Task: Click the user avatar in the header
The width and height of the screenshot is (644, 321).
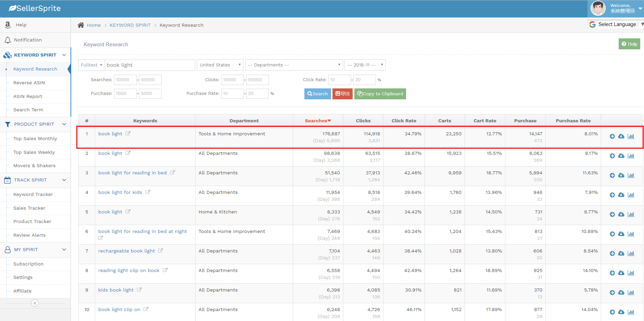Action: [598, 9]
